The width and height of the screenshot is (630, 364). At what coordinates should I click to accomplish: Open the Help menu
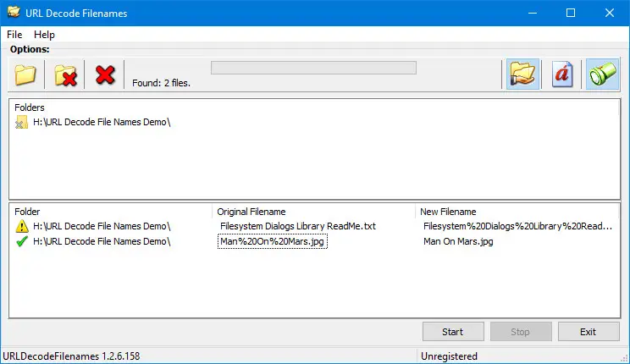44,35
